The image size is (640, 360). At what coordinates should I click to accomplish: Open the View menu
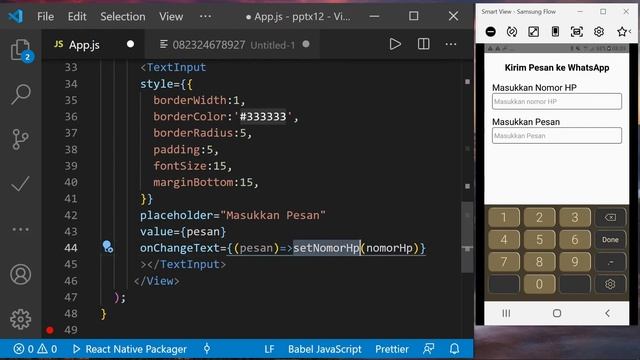(171, 16)
